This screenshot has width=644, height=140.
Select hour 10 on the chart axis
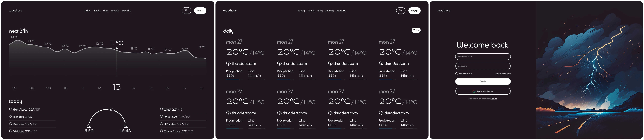[66, 88]
